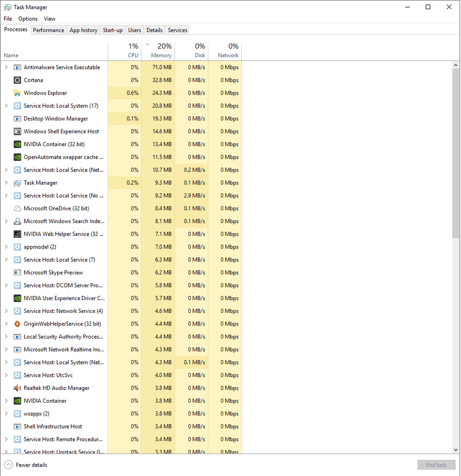Viewport: 461px width, 476px height.
Task: Click the Windows Explorer folder icon
Action: coord(17,93)
